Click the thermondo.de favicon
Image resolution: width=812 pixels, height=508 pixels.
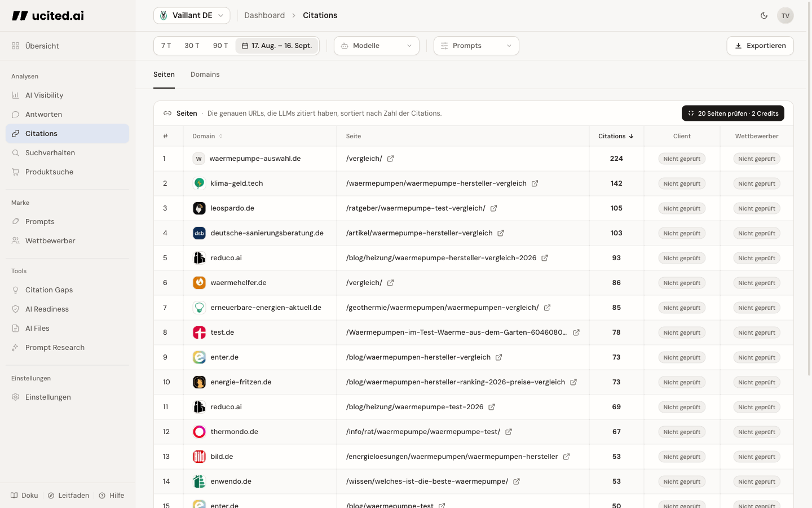coord(199,432)
